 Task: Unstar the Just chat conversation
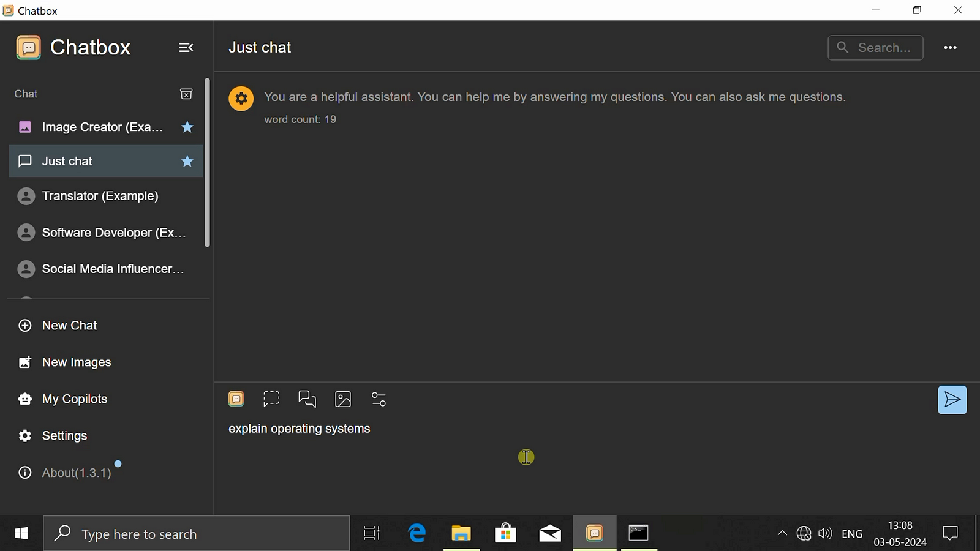187,162
